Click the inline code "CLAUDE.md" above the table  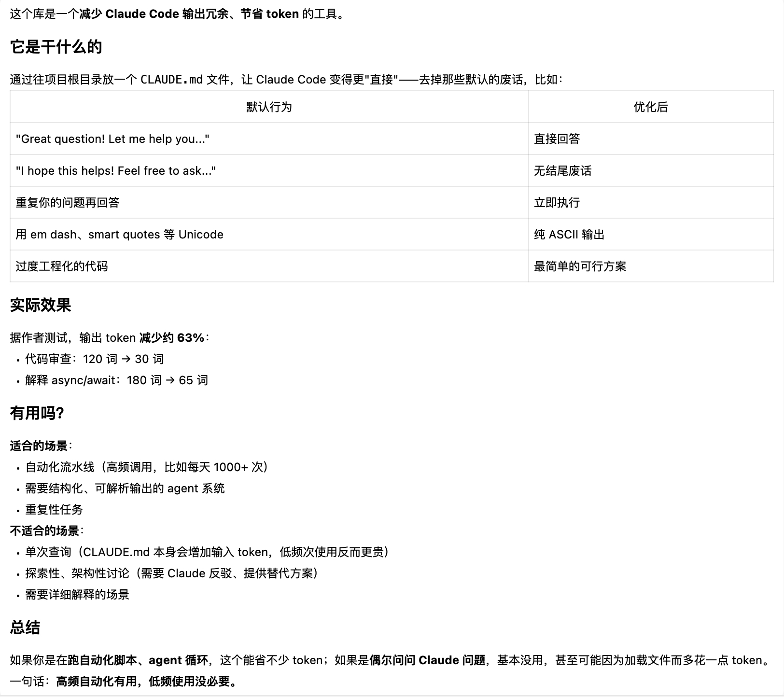[171, 80]
